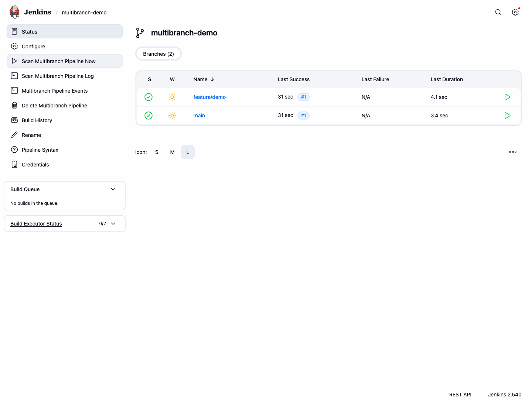This screenshot has width=532, height=406.
Task: Click the 3.4 sec duration cell
Action: 439,116
